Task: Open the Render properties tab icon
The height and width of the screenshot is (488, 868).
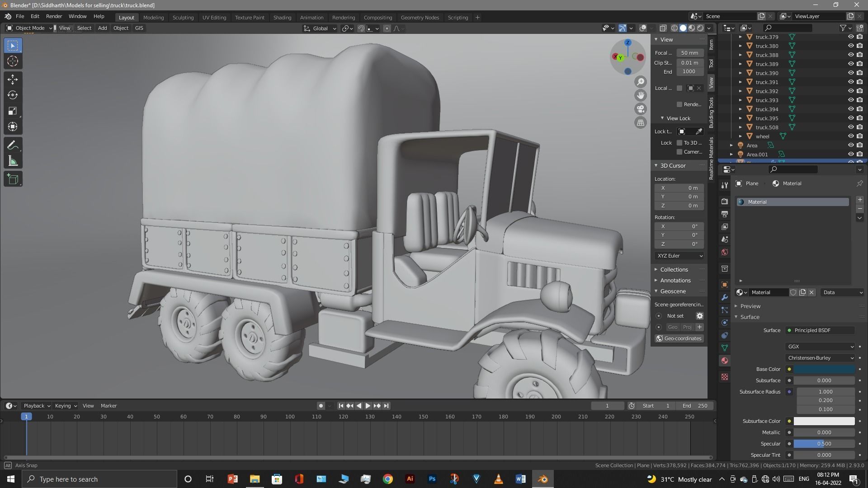Action: pyautogui.click(x=725, y=201)
